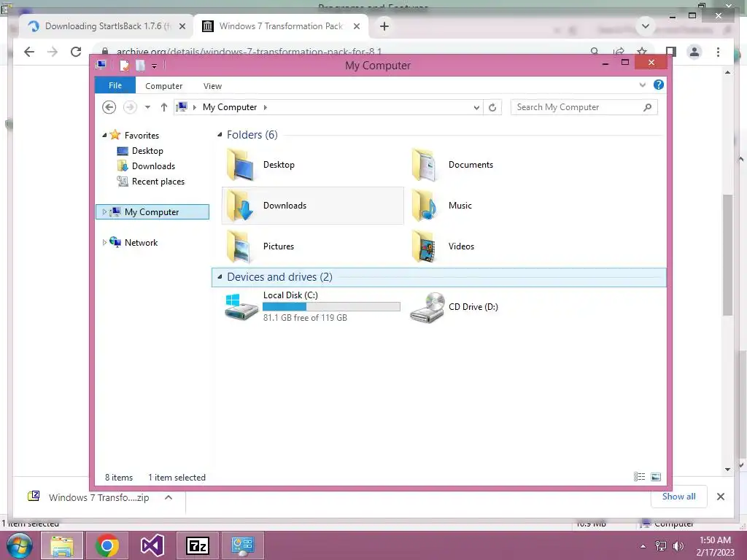
Task: Open the Desktop folder in Folders group
Action: tap(260, 165)
